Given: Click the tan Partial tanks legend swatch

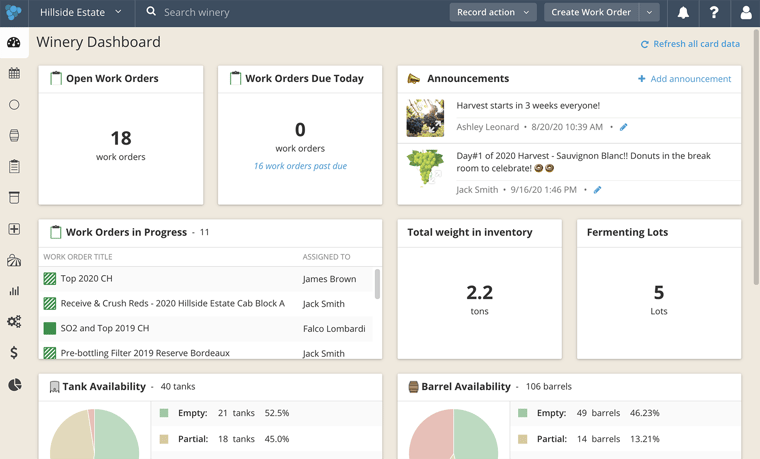Looking at the screenshot, I should (x=164, y=439).
